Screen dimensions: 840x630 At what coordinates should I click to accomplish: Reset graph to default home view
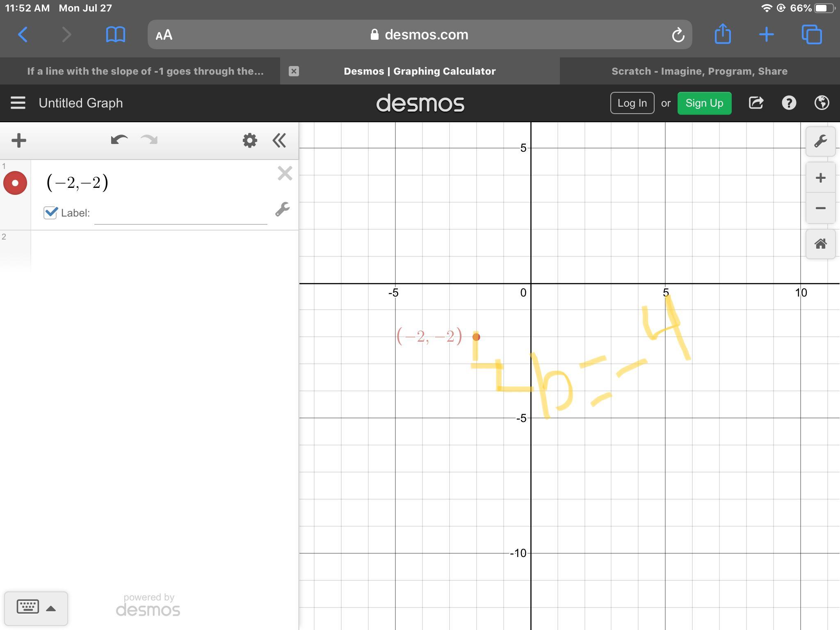820,244
